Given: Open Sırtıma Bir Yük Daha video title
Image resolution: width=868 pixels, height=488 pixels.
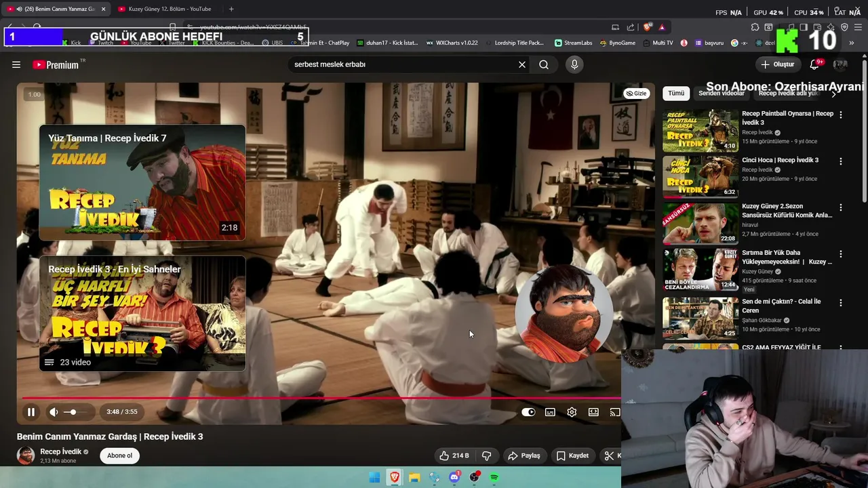Looking at the screenshot, I should tap(787, 257).
